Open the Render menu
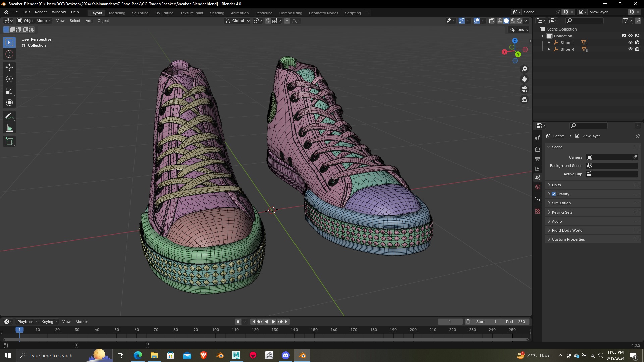This screenshot has width=644, height=362. point(41,12)
